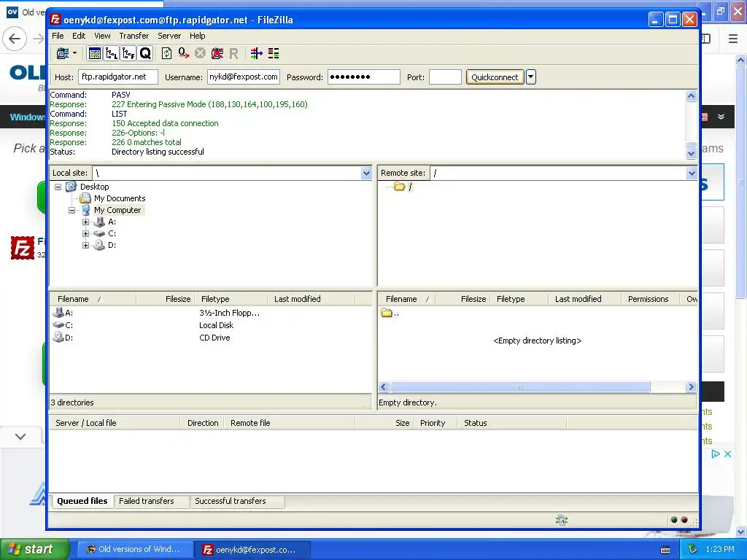Open the Windows Start button
This screenshot has height=560, width=747.
tap(35, 549)
